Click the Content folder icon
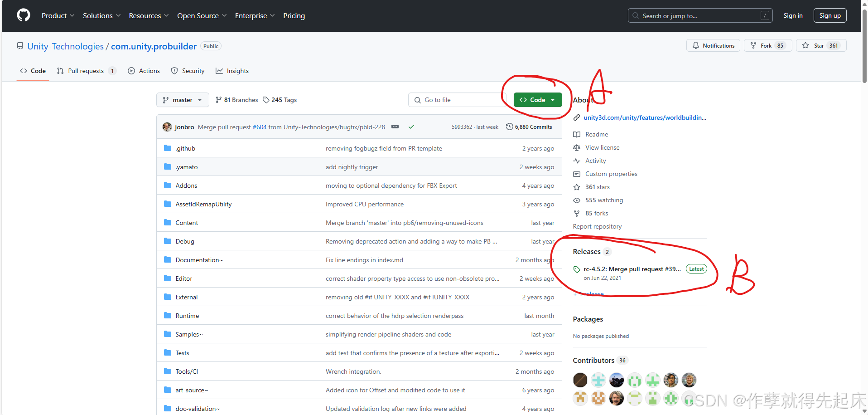The width and height of the screenshot is (868, 415). point(168,223)
